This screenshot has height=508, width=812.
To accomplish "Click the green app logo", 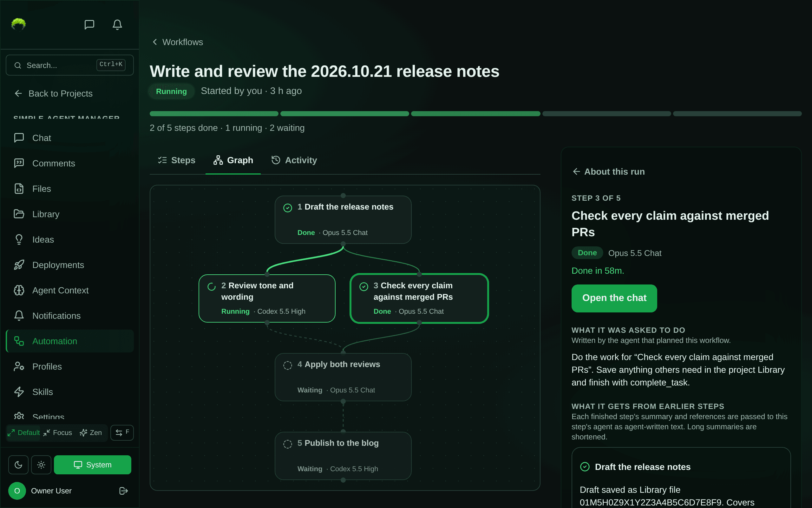I will (18, 24).
